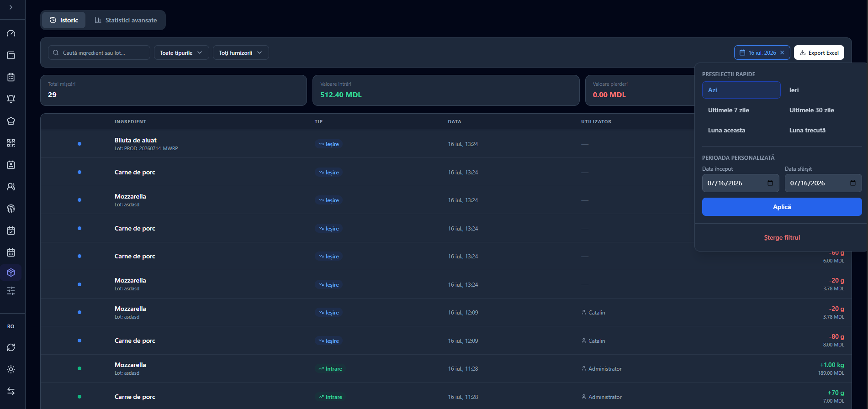The height and width of the screenshot is (409, 868).
Task: Click the Intrare badge in Mozzarella row
Action: pyautogui.click(x=330, y=369)
